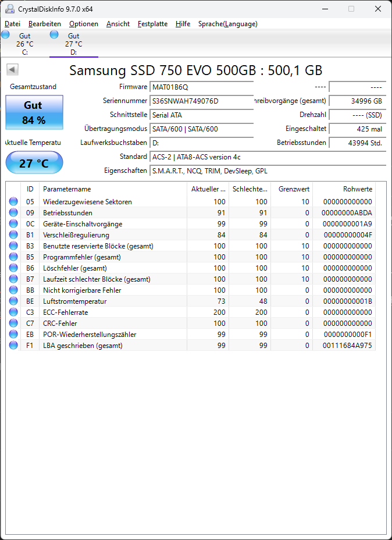Click the status orb for ID 09 Betriebsstunden row

pos(13,212)
